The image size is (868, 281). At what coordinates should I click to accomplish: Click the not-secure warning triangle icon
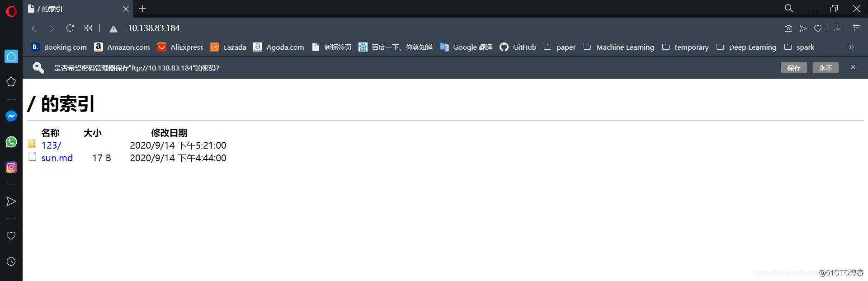(113, 29)
